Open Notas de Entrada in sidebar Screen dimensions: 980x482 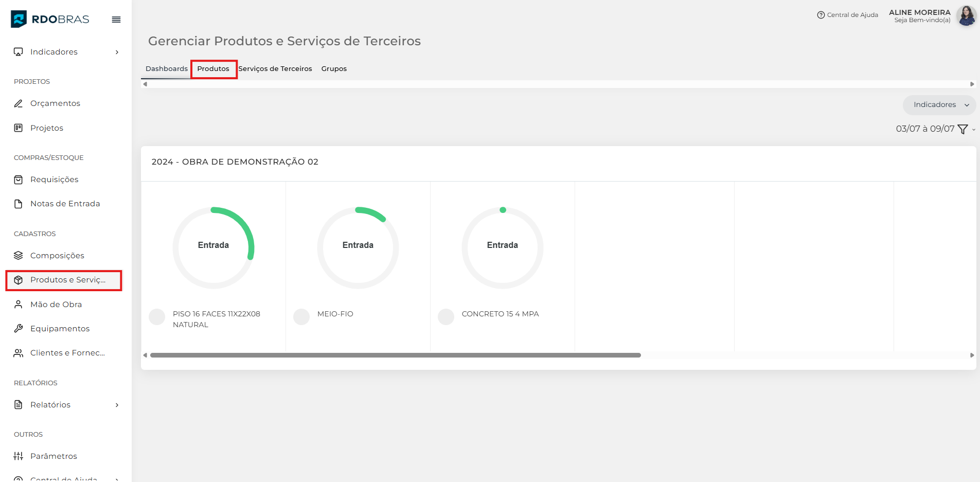coord(65,204)
